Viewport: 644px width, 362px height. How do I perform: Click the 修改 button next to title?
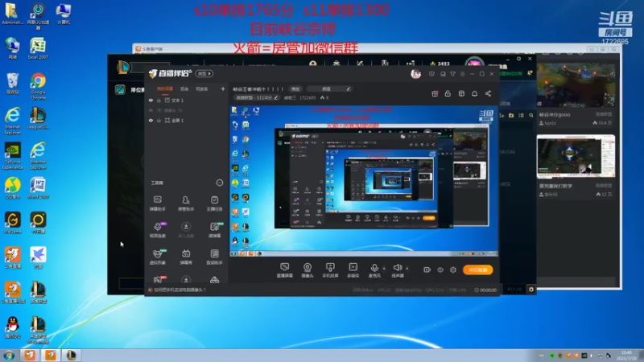click(x=295, y=88)
